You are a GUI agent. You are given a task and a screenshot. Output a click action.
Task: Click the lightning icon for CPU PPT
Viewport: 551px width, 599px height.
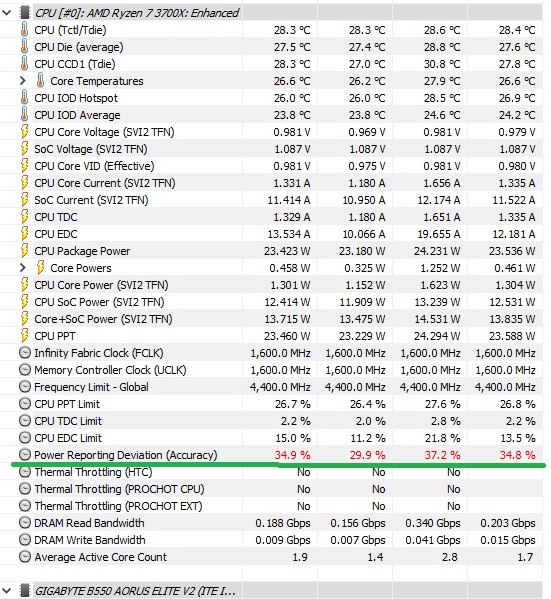coord(24,336)
